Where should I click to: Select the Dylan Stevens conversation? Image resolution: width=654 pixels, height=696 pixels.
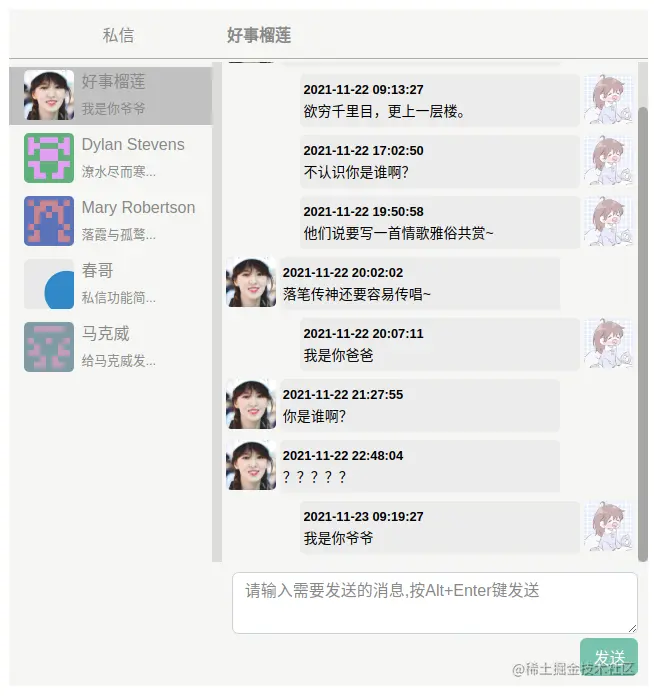tap(111, 158)
